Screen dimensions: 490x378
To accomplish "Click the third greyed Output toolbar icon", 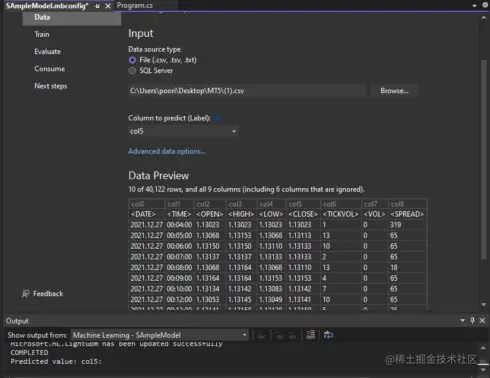I will [292, 335].
